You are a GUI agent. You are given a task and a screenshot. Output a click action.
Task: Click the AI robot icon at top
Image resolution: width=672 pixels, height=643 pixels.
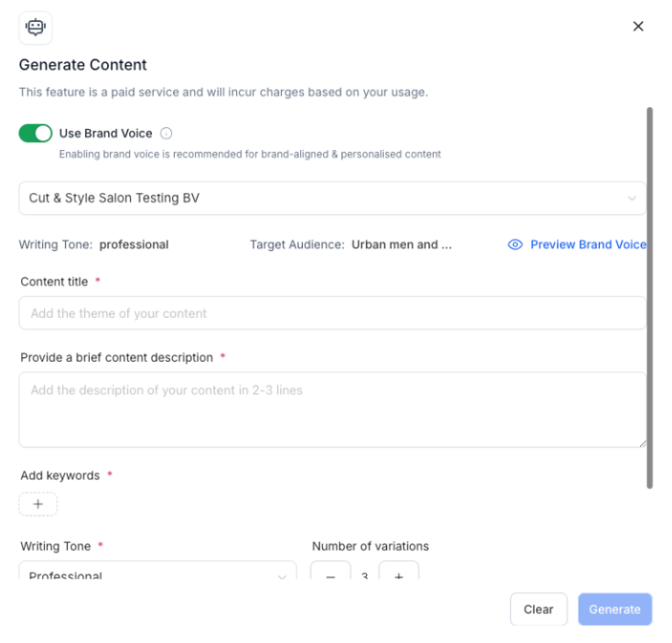(36, 27)
